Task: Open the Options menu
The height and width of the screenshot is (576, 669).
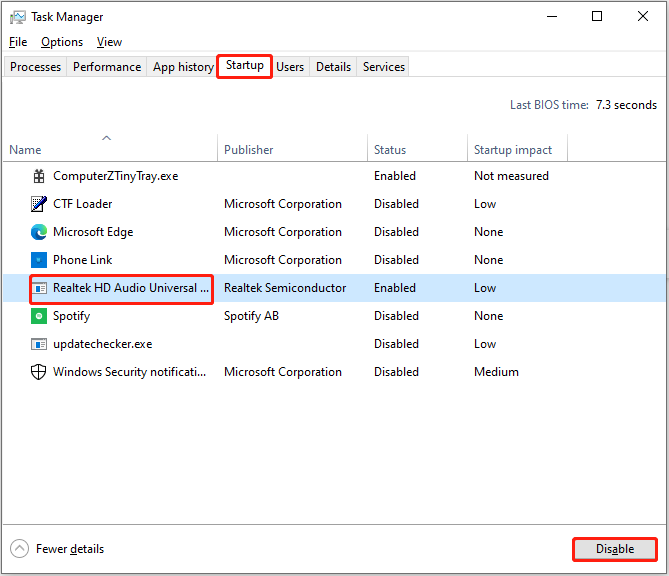Action: pos(62,42)
